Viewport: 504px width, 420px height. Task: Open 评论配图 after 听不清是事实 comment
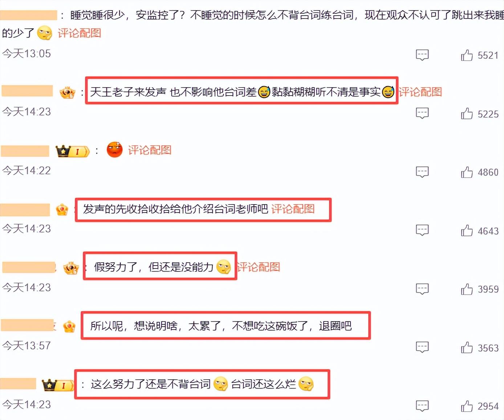pyautogui.click(x=420, y=92)
